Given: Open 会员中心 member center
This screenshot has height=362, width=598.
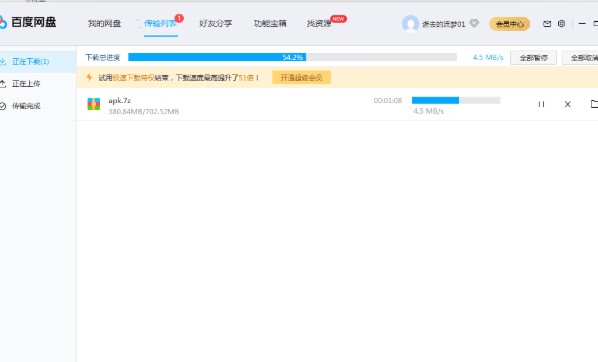Looking at the screenshot, I should (x=510, y=24).
